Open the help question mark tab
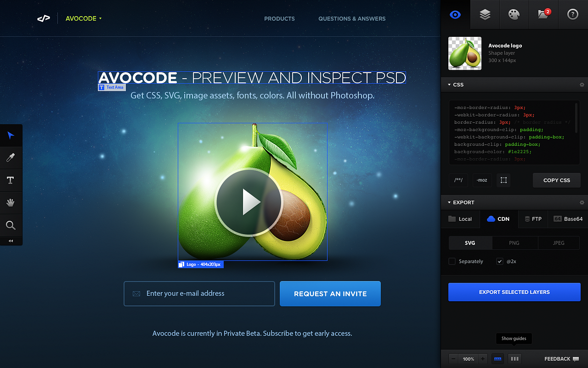 (573, 15)
